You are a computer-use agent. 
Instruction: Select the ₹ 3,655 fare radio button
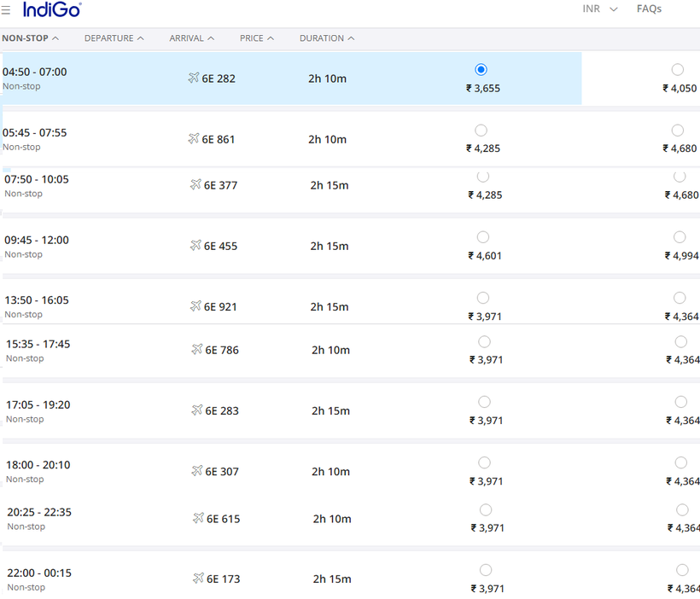(481, 69)
